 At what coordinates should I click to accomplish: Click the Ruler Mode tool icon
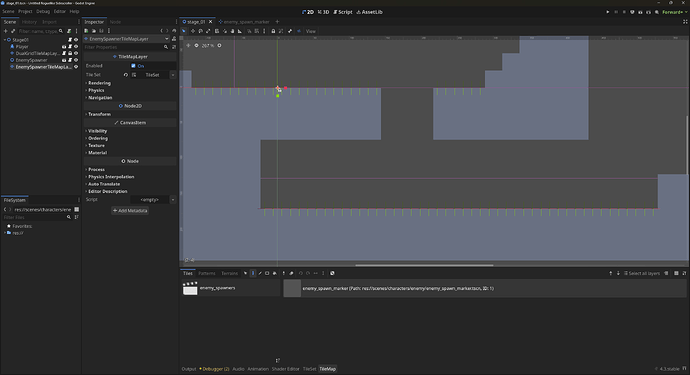[240, 31]
